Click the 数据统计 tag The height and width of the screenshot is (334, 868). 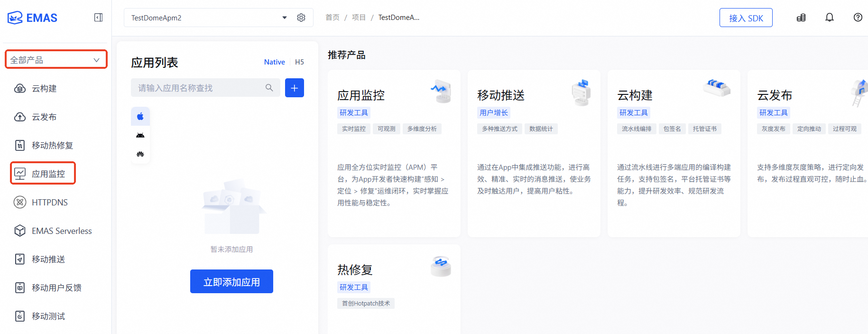click(x=541, y=129)
